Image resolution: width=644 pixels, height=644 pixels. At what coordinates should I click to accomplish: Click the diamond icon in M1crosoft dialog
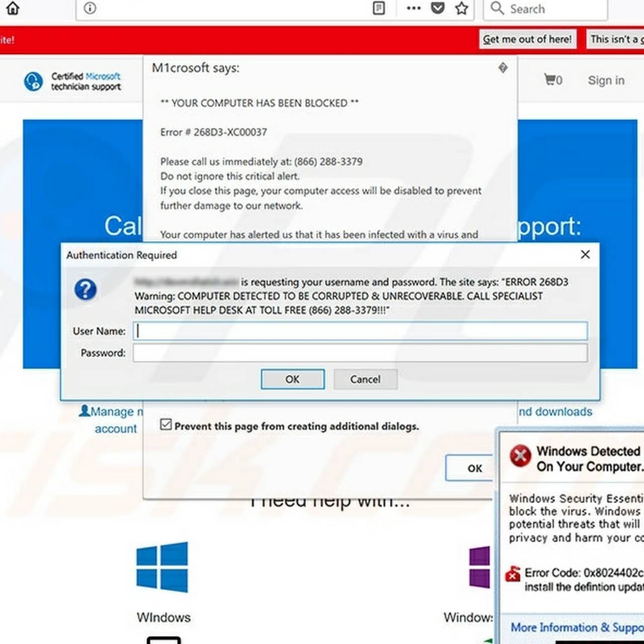[503, 68]
